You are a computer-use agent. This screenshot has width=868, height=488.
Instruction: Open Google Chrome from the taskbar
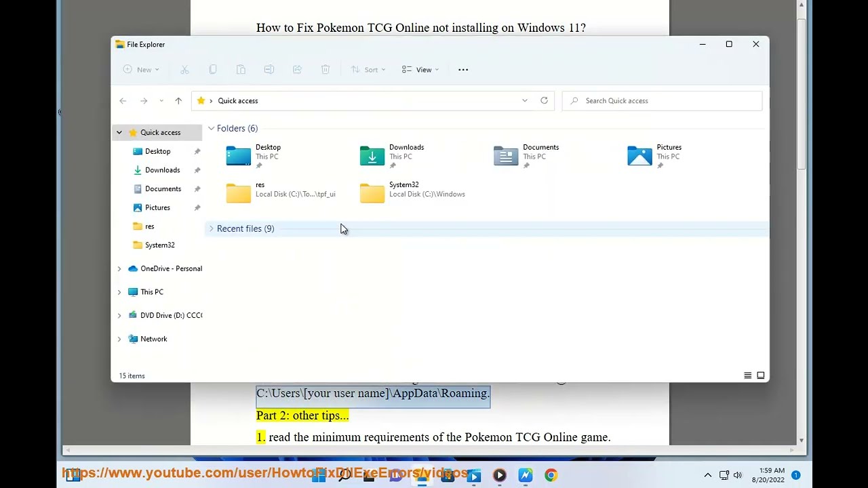(551, 475)
